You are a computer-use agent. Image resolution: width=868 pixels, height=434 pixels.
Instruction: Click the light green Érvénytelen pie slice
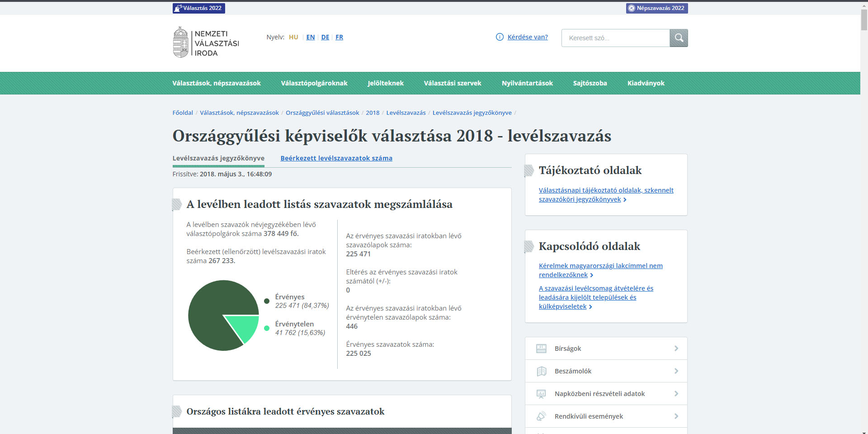point(244,327)
